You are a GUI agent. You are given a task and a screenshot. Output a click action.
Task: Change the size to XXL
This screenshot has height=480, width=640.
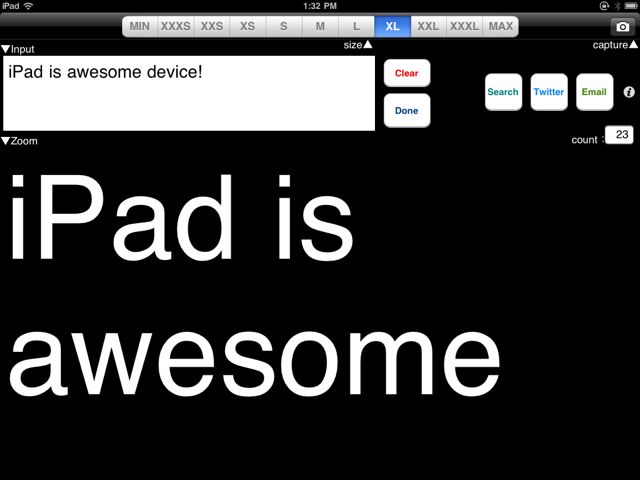428,27
